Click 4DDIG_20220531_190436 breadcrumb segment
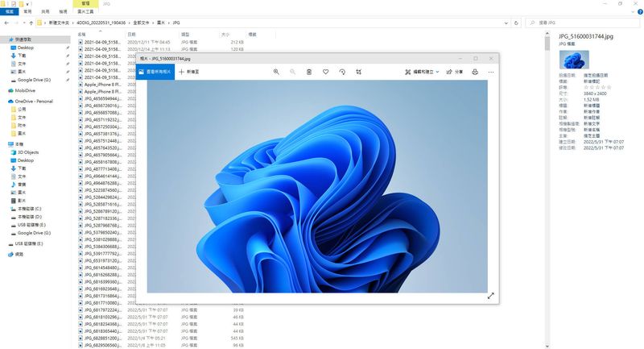644x349 pixels. coord(101,23)
